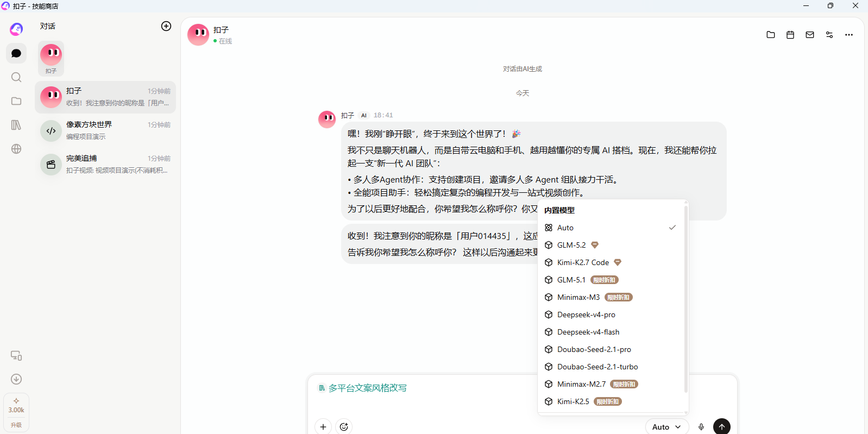Select the Minimax-M2.7 model
This screenshot has width=868, height=434.
[611, 384]
